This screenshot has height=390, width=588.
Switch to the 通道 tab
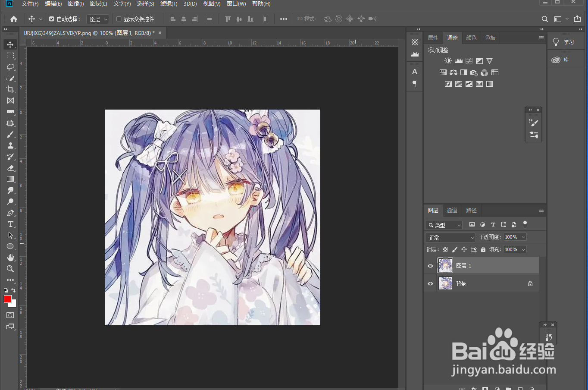(x=452, y=211)
